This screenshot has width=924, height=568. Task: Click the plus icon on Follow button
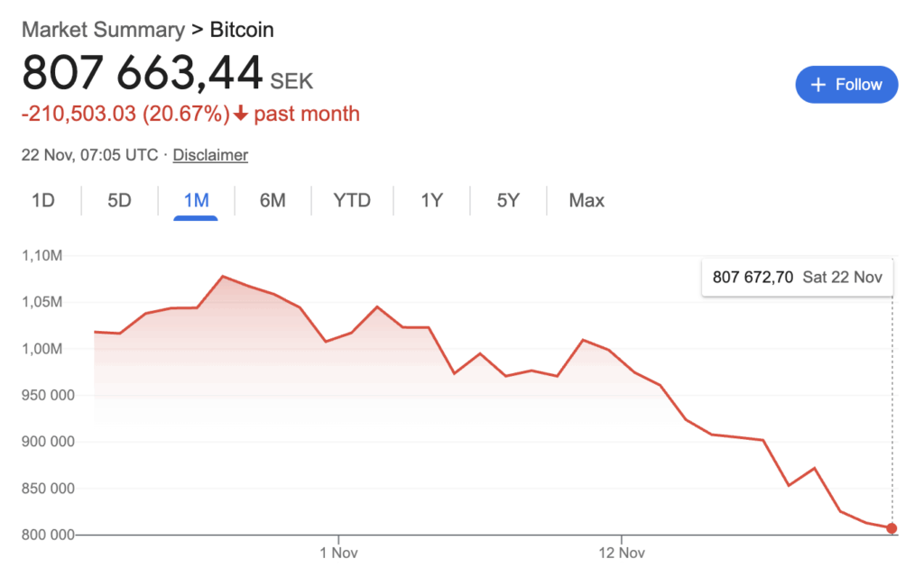[818, 85]
